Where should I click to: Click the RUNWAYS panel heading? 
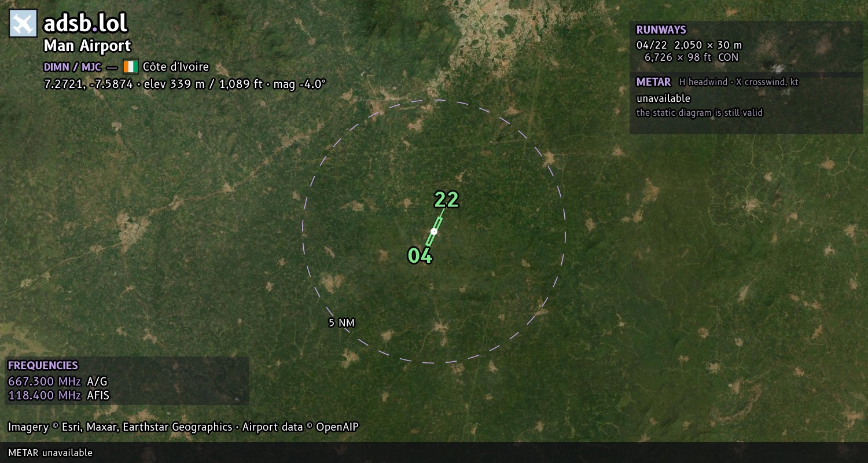coord(661,30)
